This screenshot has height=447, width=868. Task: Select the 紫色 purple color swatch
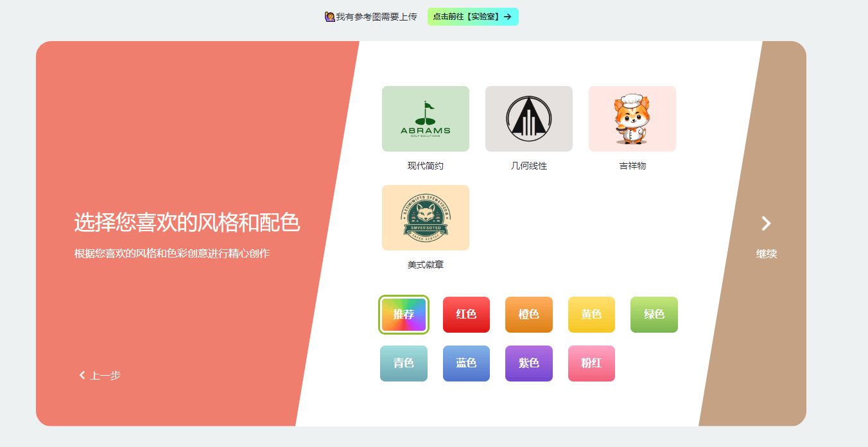(528, 364)
